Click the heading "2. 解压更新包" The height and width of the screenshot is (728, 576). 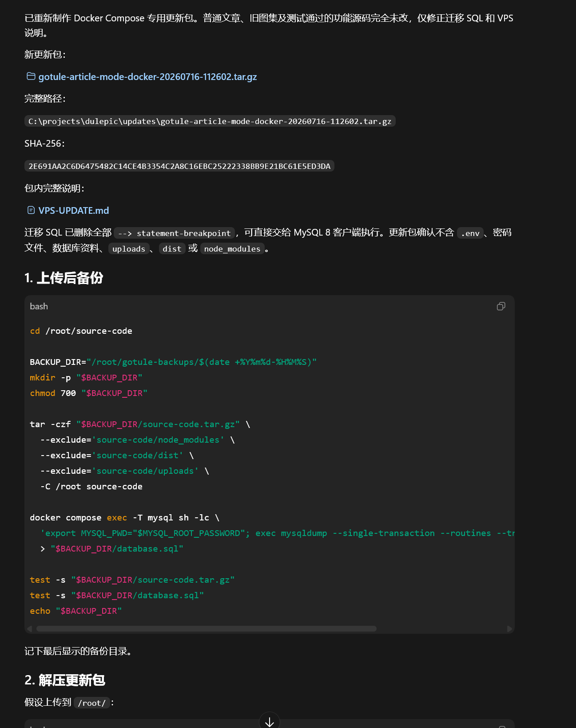tap(65, 680)
